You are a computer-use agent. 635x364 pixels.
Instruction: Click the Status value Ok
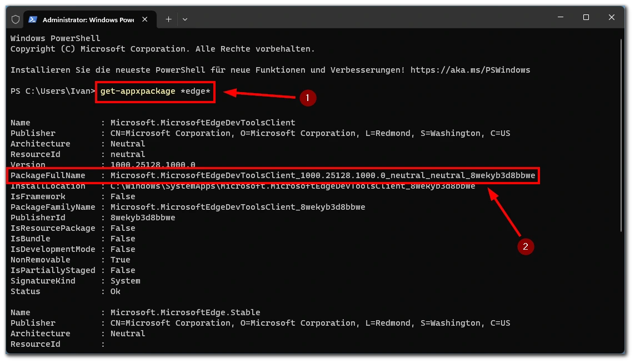pos(116,292)
